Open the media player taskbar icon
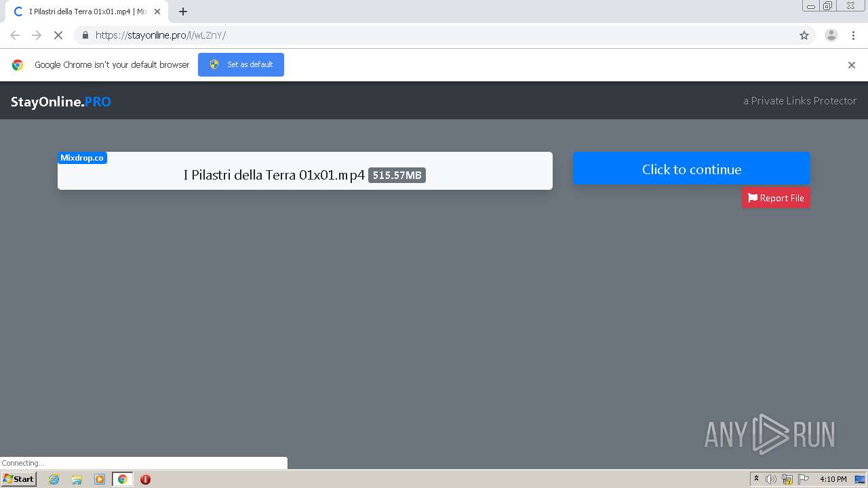 pyautogui.click(x=100, y=479)
